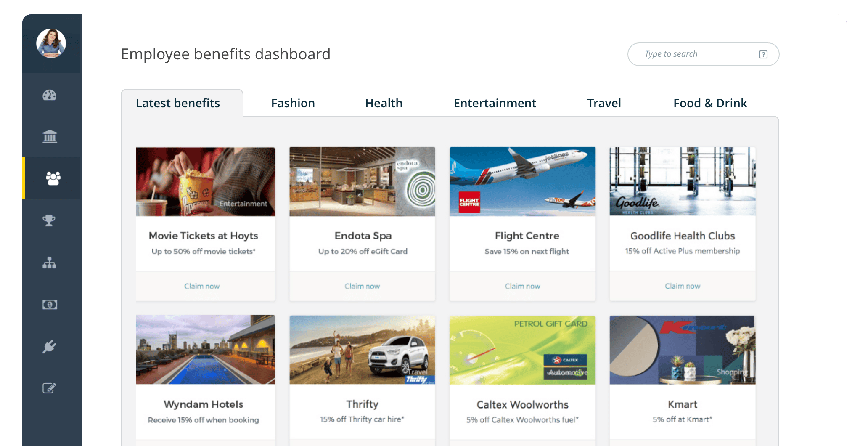The image size is (868, 446).
Task: Click 'Receive 15% off when booking' text
Action: pos(204,420)
